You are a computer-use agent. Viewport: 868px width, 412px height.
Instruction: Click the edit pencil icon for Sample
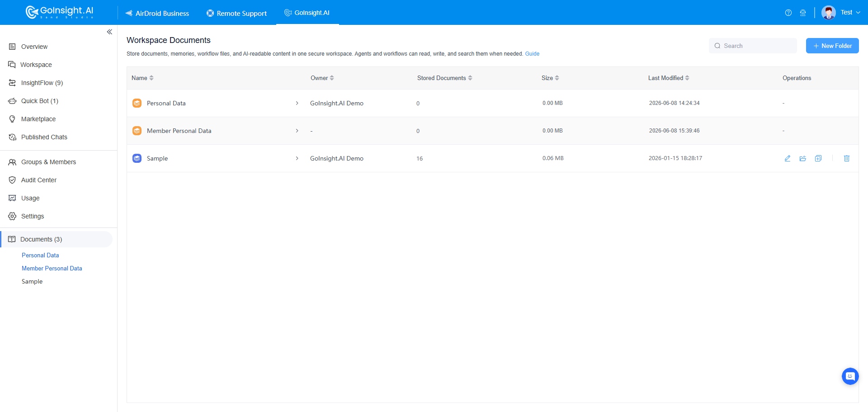click(788, 158)
